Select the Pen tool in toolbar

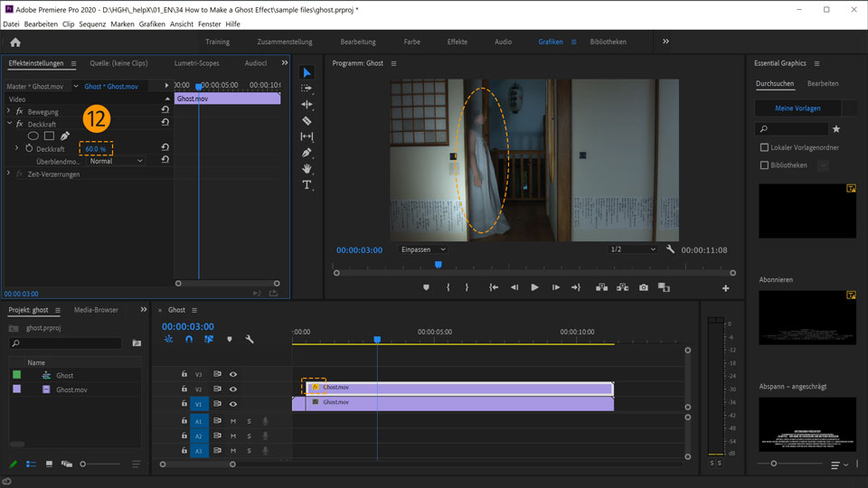[307, 153]
